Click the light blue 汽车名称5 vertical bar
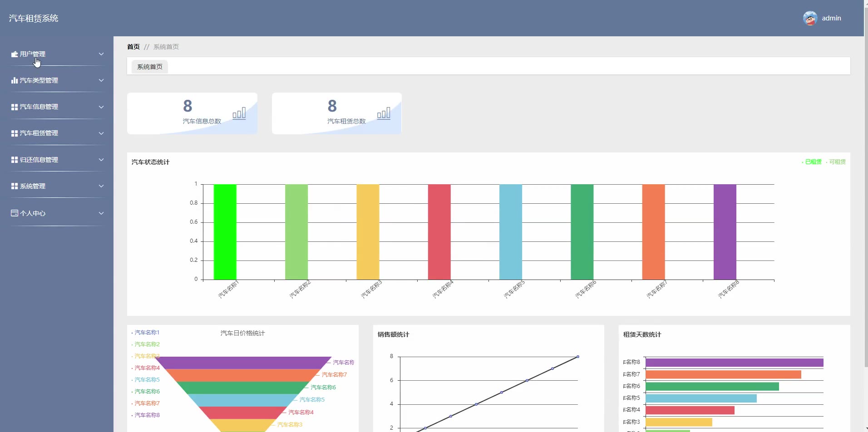 tap(511, 232)
